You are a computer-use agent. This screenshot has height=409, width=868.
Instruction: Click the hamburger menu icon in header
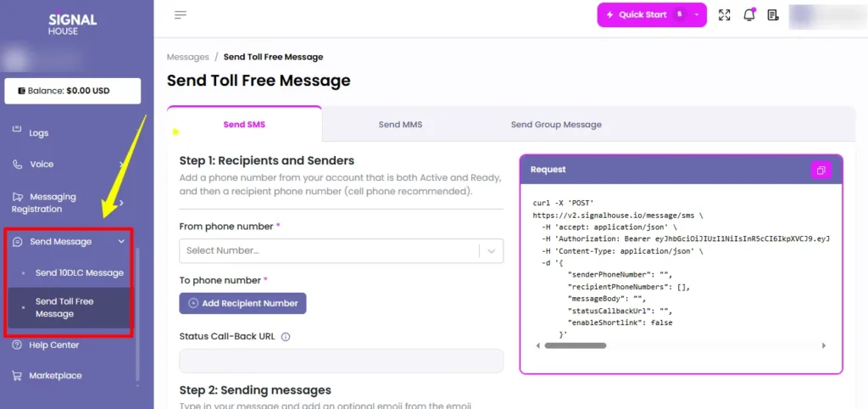[181, 15]
